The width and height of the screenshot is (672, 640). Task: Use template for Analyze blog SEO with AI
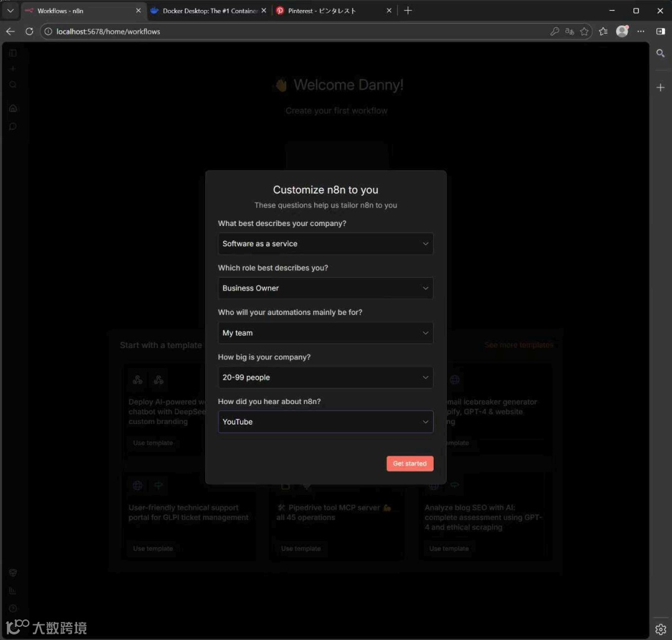pyautogui.click(x=449, y=548)
